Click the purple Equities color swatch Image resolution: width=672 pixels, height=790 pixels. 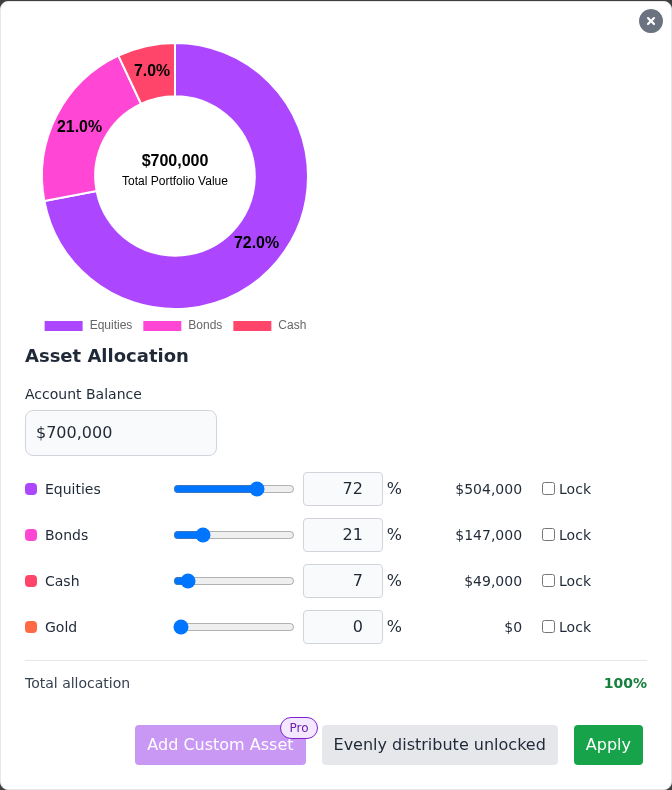31,489
